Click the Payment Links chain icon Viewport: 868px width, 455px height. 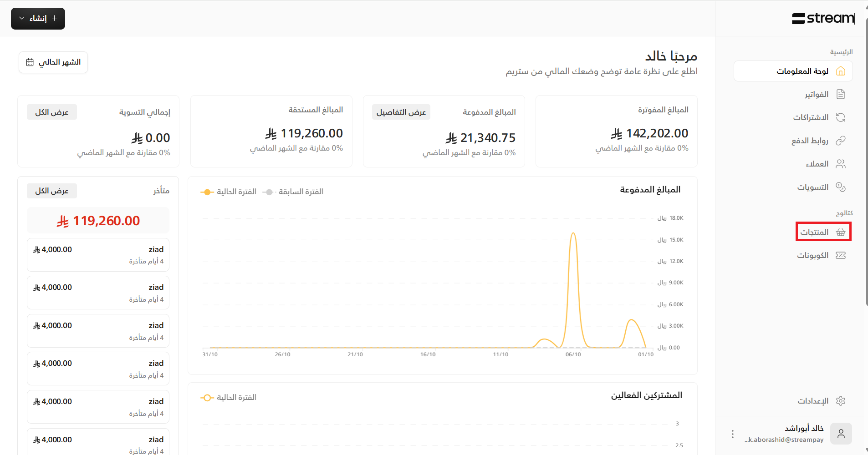pyautogui.click(x=841, y=141)
